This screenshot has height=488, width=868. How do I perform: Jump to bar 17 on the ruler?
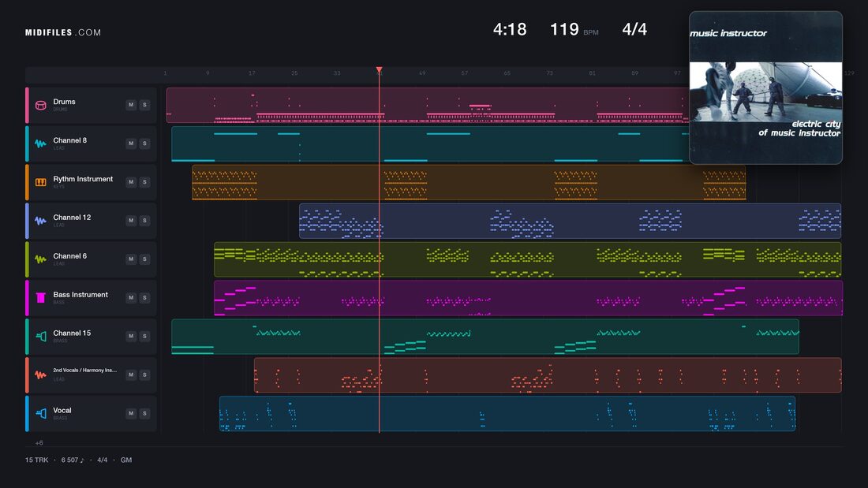252,73
